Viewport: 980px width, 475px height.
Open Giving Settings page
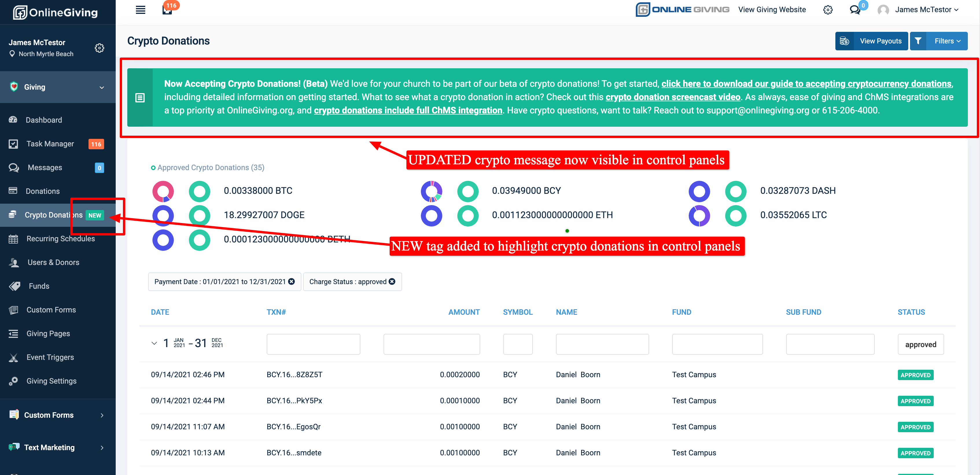[51, 381]
